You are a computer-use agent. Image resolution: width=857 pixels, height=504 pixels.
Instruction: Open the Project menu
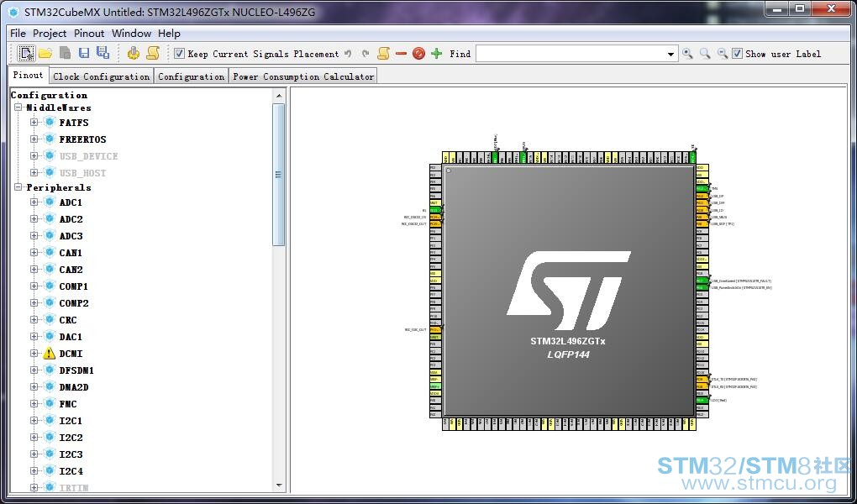(50, 34)
